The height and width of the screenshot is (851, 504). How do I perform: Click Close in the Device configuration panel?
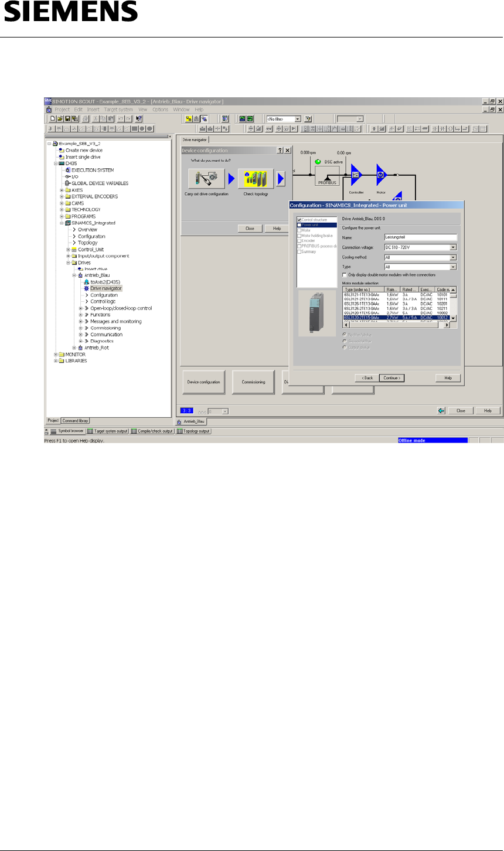pyautogui.click(x=250, y=229)
